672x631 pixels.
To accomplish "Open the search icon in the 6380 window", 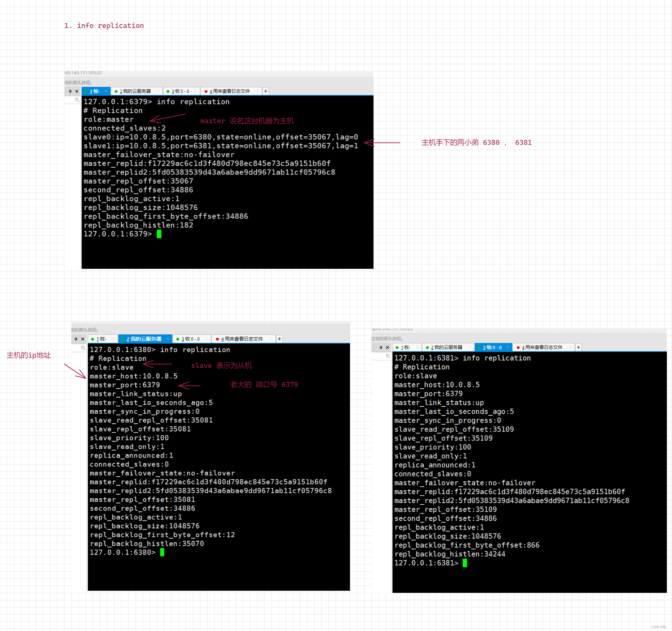I will coord(83,348).
